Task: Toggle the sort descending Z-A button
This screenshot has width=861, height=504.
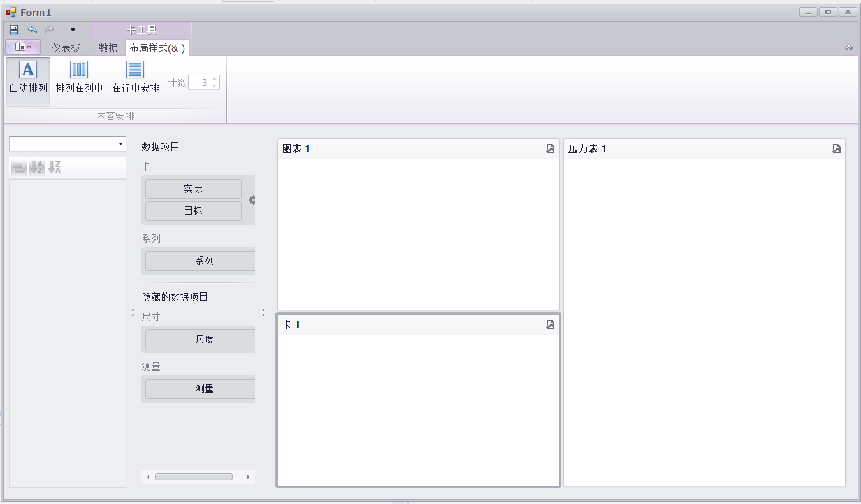Action: tap(55, 168)
